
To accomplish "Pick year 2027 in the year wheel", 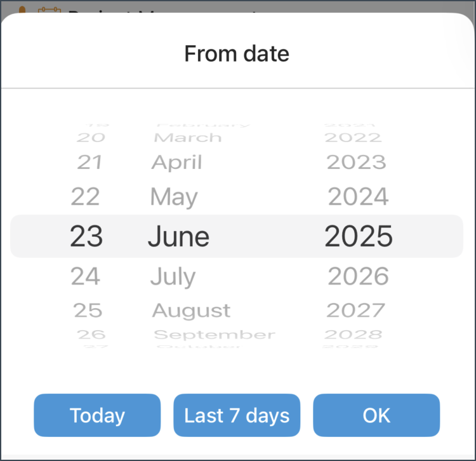I will coord(356,311).
